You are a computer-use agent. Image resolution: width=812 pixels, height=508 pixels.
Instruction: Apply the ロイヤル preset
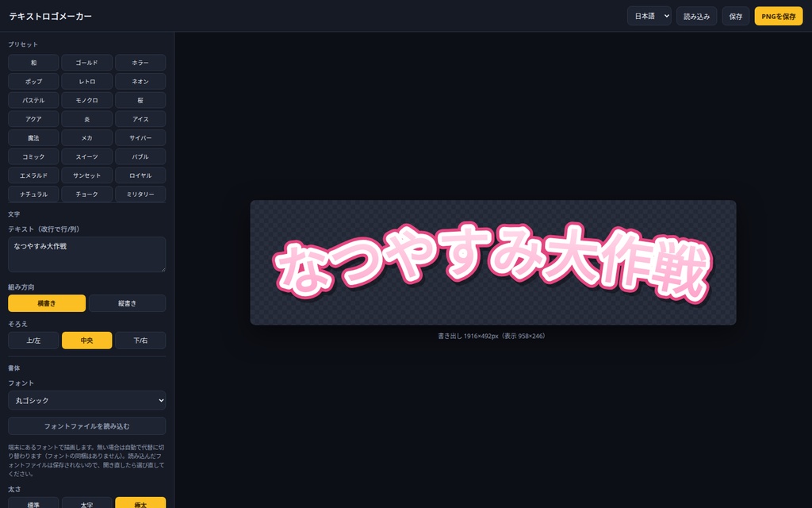coord(140,175)
